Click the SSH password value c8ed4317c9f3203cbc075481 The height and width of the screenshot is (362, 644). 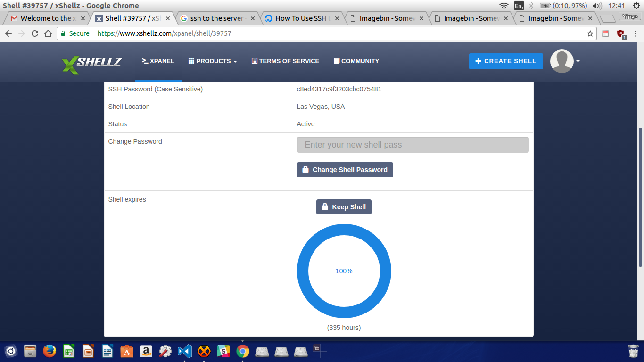(x=339, y=89)
